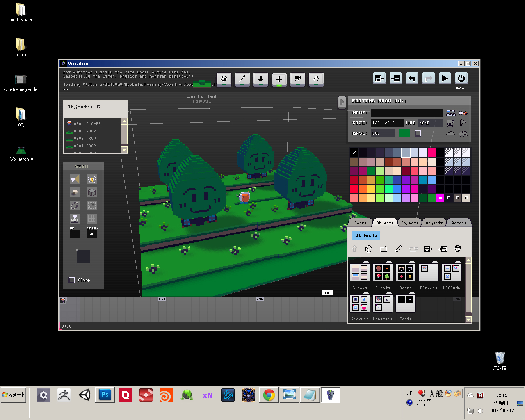
Task: Click the undo arrow button
Action: pyautogui.click(x=412, y=78)
